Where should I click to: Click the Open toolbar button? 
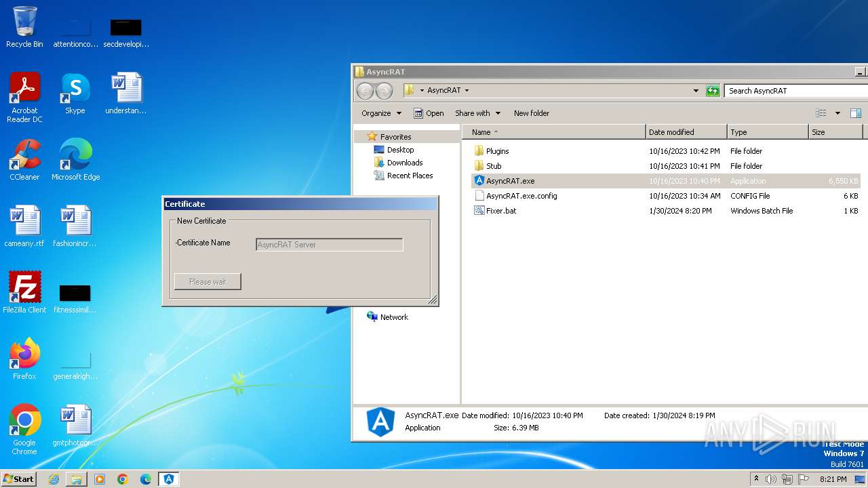click(x=429, y=113)
